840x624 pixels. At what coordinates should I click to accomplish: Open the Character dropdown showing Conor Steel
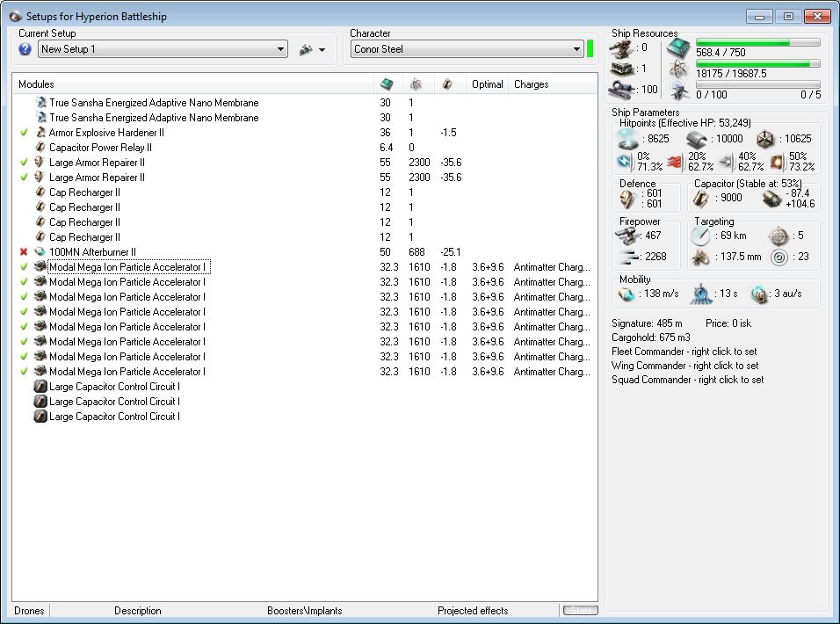coord(467,49)
